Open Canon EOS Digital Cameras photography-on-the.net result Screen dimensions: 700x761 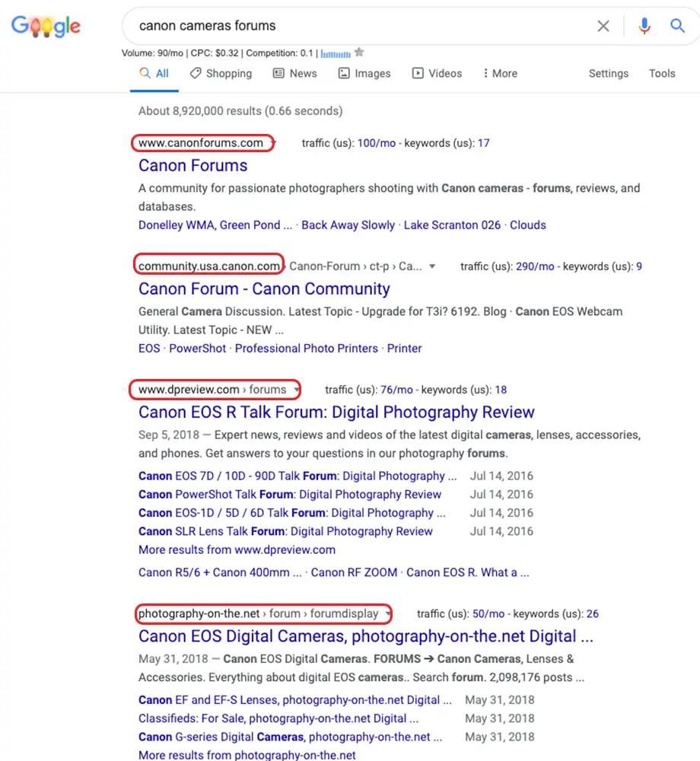pos(366,636)
